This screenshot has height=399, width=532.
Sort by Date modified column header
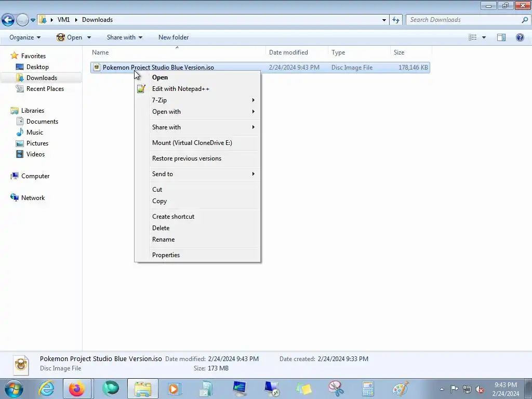pos(297,52)
